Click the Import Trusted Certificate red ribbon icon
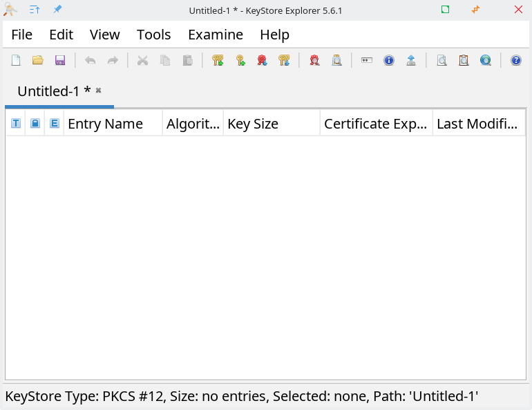Image resolution: width=532 pixels, height=410 pixels. [x=262, y=61]
